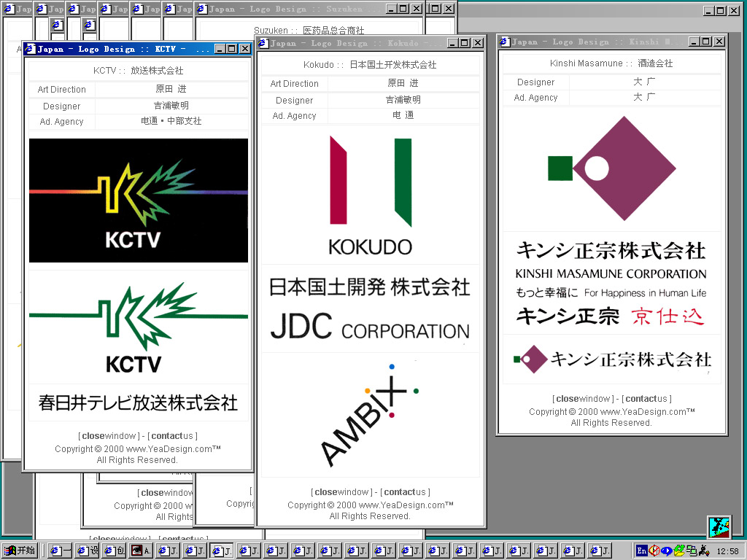Viewport: 747px width, 560px height.
Task: Click the heading KCTV :: 放送株式会社
Action: point(138,71)
